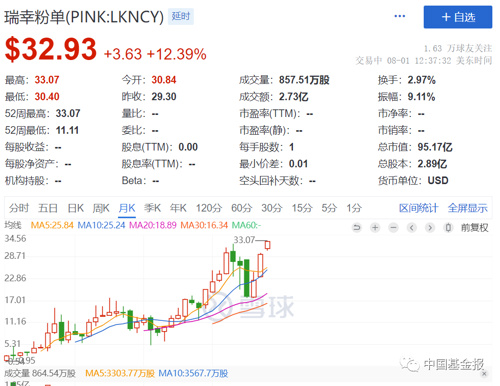
Task: Select the 60分 interval tab
Action: pos(241,208)
